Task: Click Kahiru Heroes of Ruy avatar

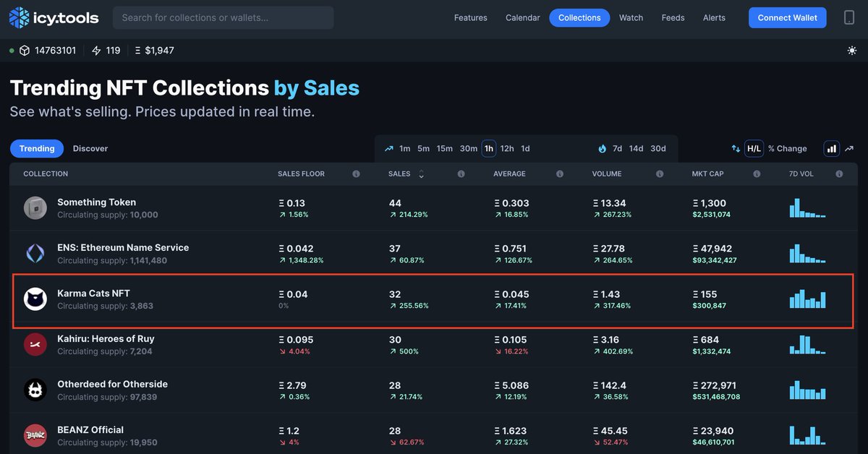Action: [35, 345]
